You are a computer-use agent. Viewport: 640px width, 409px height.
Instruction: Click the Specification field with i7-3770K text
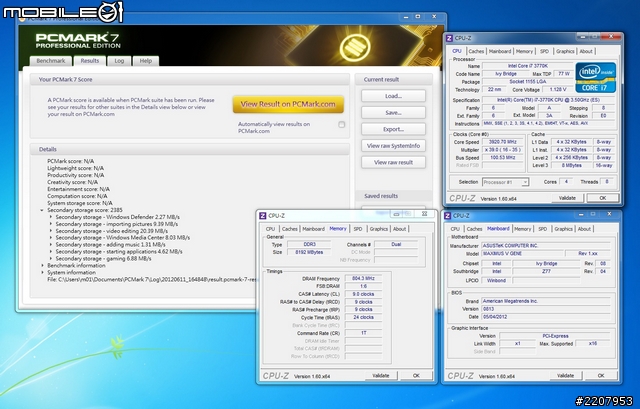[x=546, y=100]
